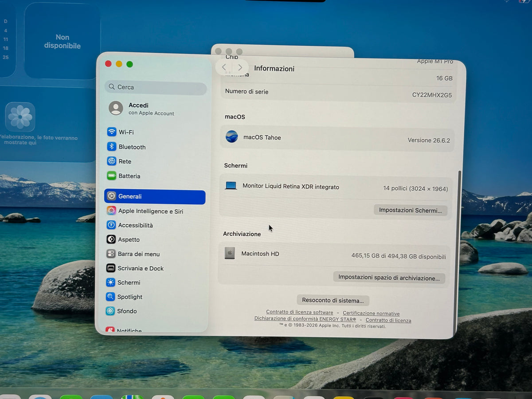532x399 pixels.
Task: Select Bluetooth label in sidebar
Action: (x=132, y=147)
